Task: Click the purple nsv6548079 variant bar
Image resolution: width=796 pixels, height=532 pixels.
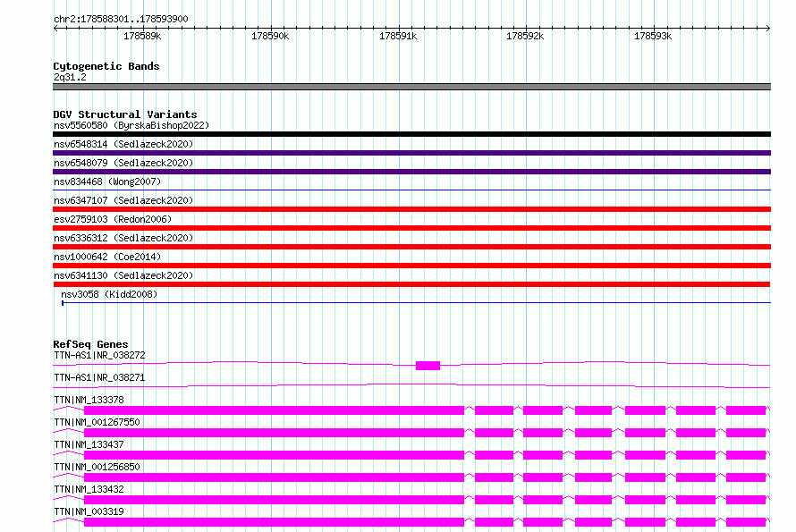Action: [411, 172]
